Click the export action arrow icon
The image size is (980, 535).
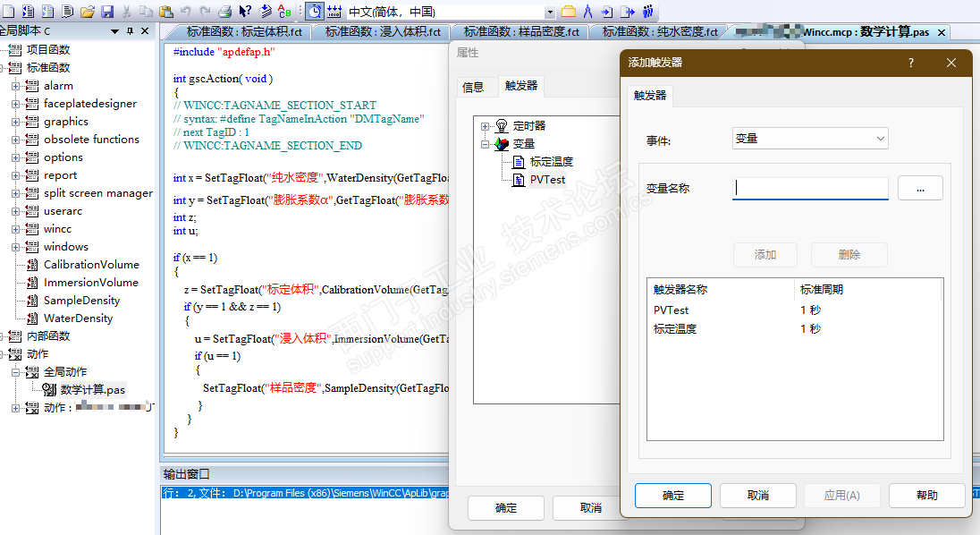628,12
